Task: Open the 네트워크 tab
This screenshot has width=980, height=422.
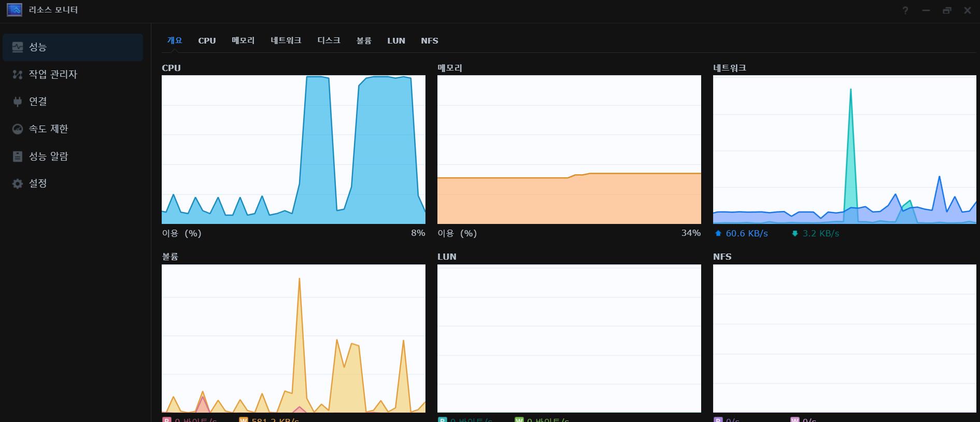Action: pos(286,41)
